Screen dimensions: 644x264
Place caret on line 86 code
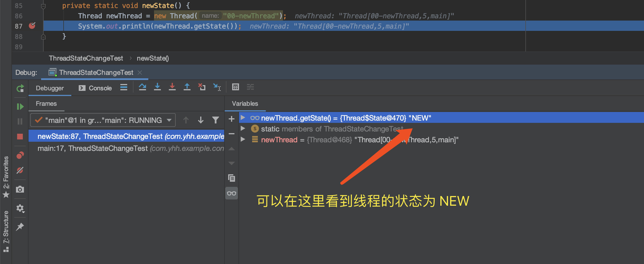coord(182,16)
